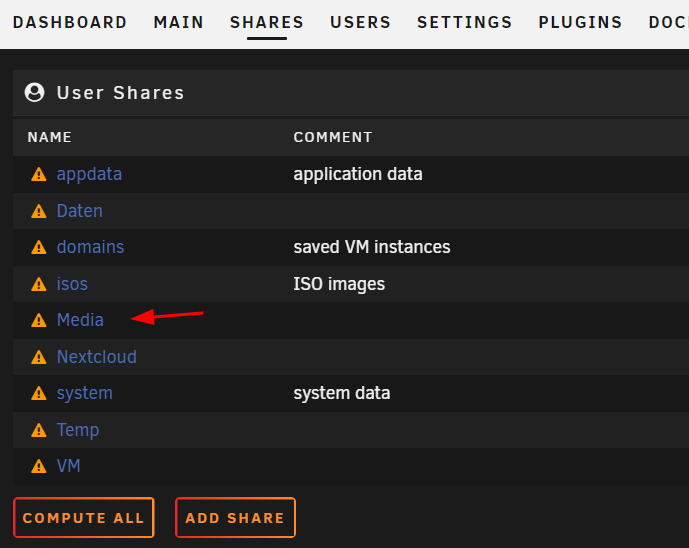Open the Temp share
Screen dimensions: 689x548
(78, 430)
